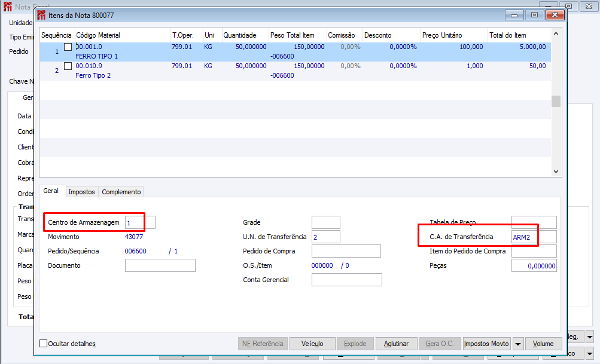Click the T.Oper. column header
The image size is (600, 364).
187,35
